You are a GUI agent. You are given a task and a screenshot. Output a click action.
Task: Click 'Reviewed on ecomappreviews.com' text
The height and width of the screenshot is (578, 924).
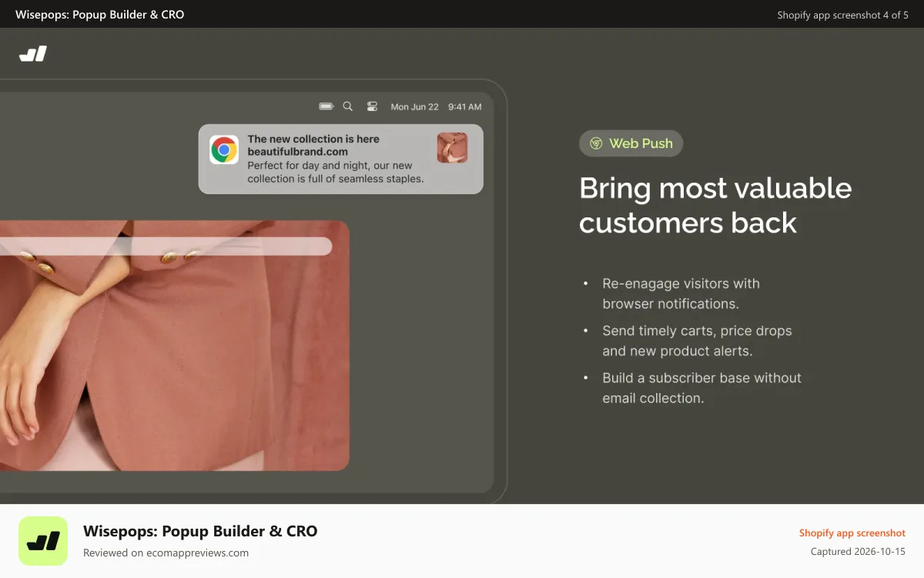pos(166,553)
